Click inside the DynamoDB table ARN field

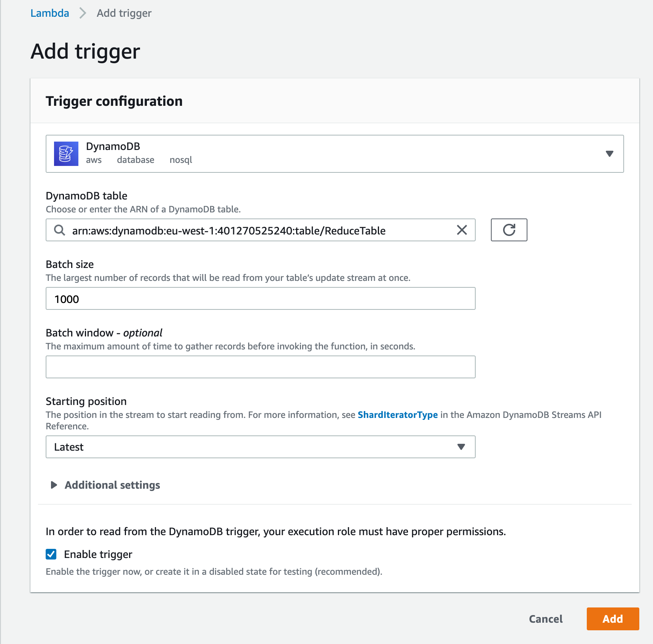click(x=261, y=230)
